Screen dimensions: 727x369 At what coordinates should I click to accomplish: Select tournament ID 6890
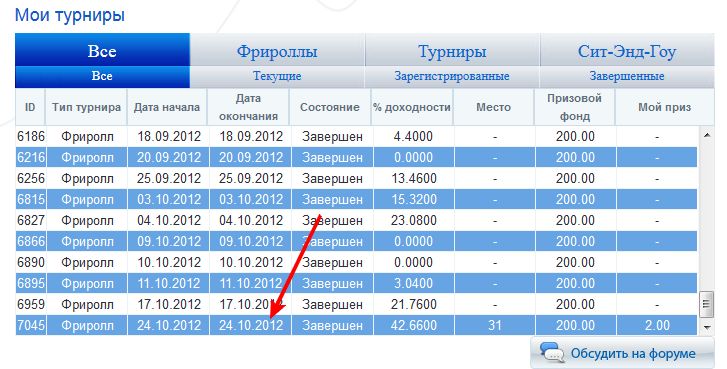(31, 262)
